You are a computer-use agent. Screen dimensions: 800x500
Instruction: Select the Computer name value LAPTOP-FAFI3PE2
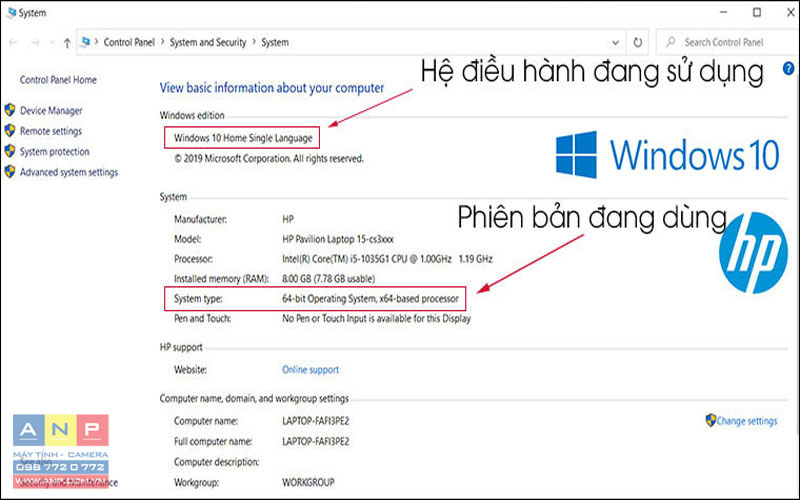[316, 421]
